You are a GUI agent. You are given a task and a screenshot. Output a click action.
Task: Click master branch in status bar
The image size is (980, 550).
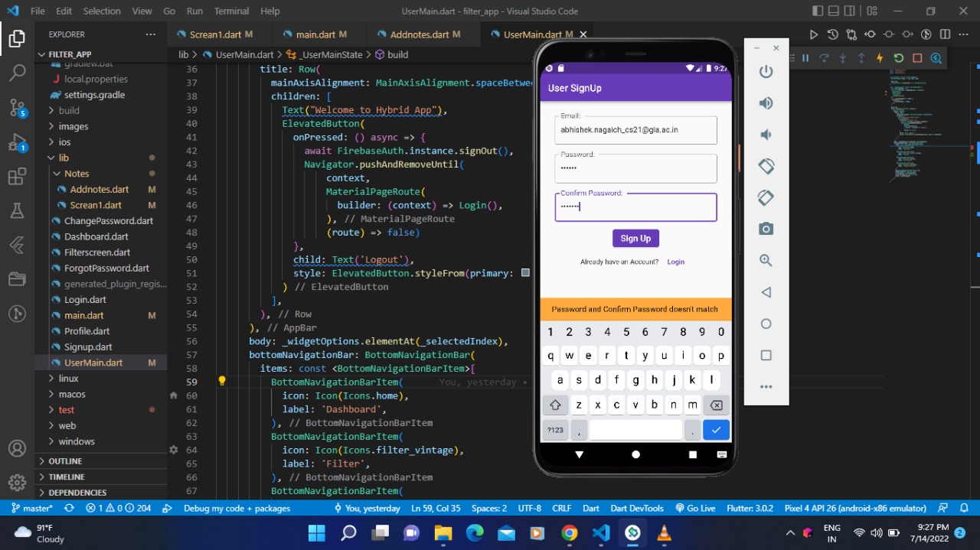pyautogui.click(x=31, y=508)
